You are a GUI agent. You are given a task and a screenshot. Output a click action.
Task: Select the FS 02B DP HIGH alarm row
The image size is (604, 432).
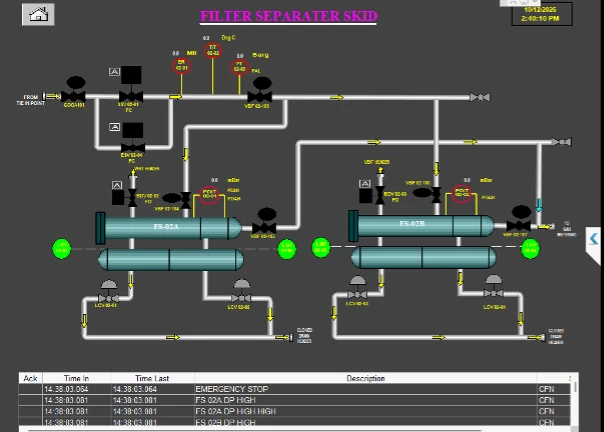[295, 422]
